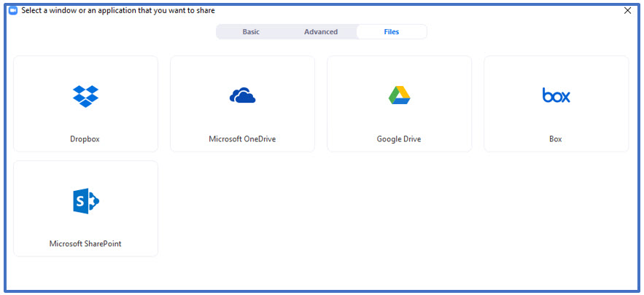
Task: Click the Zoom logo in title bar
Action: pos(13,11)
